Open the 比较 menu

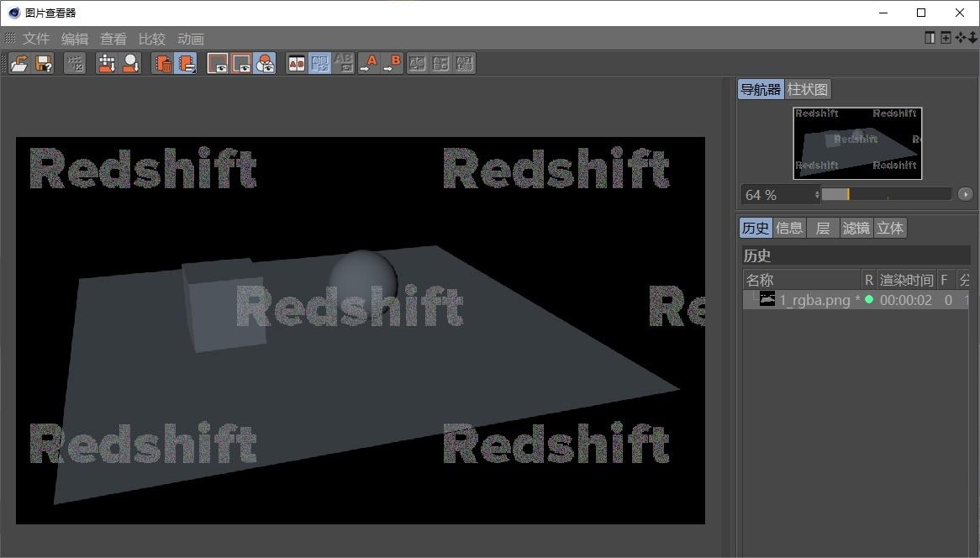[152, 39]
